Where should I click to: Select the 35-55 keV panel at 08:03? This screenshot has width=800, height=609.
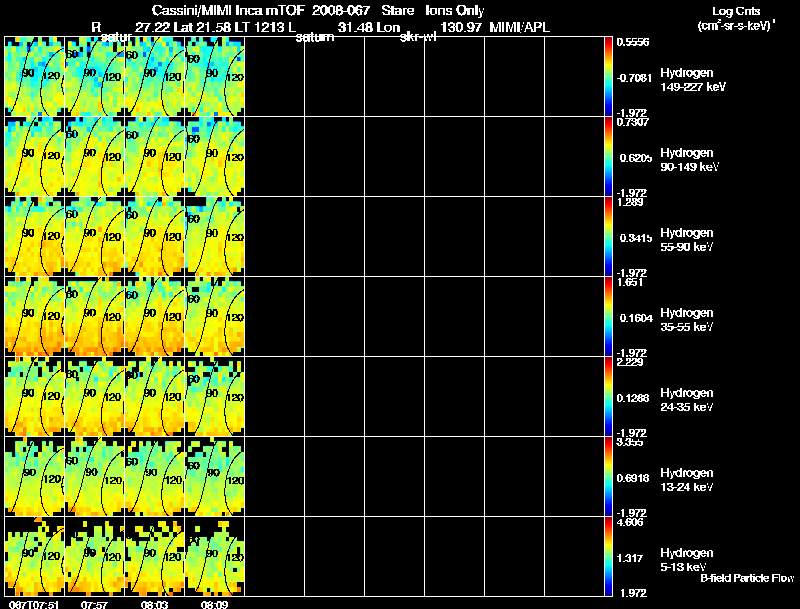click(155, 317)
